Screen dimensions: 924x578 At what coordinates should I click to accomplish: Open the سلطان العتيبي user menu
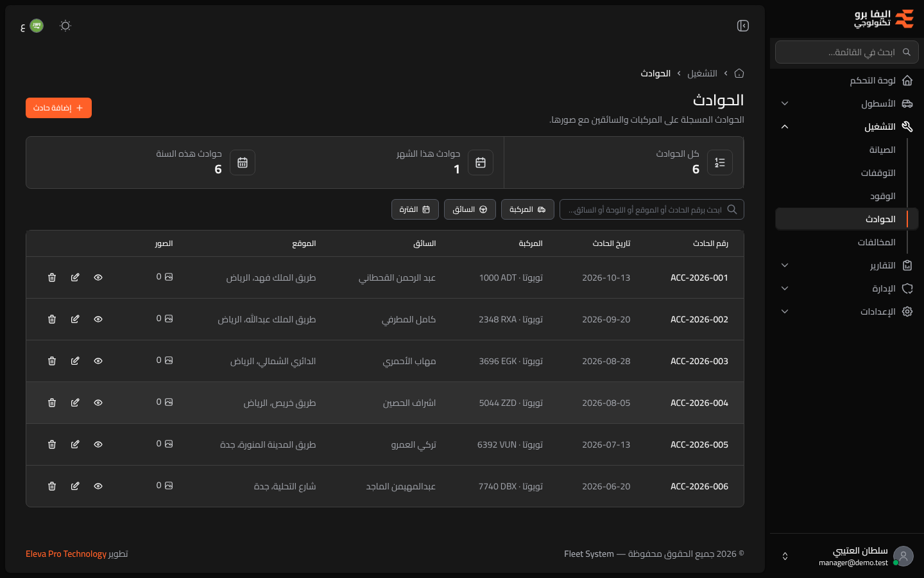847,556
